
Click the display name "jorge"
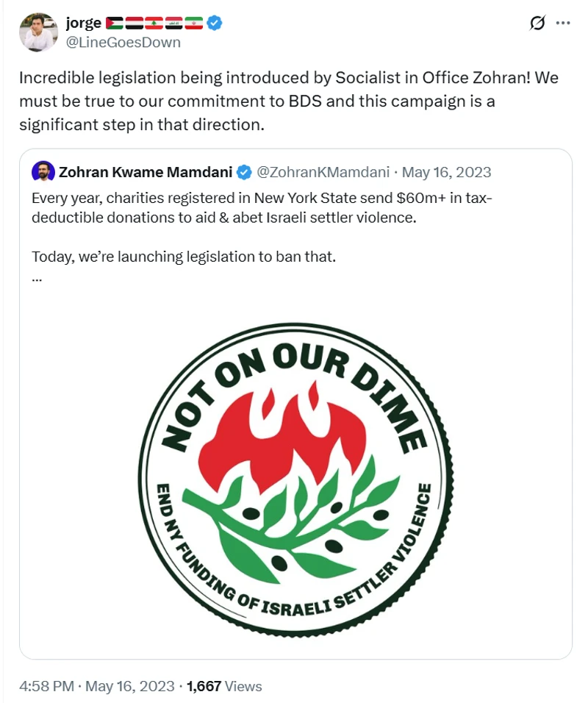[x=83, y=23]
